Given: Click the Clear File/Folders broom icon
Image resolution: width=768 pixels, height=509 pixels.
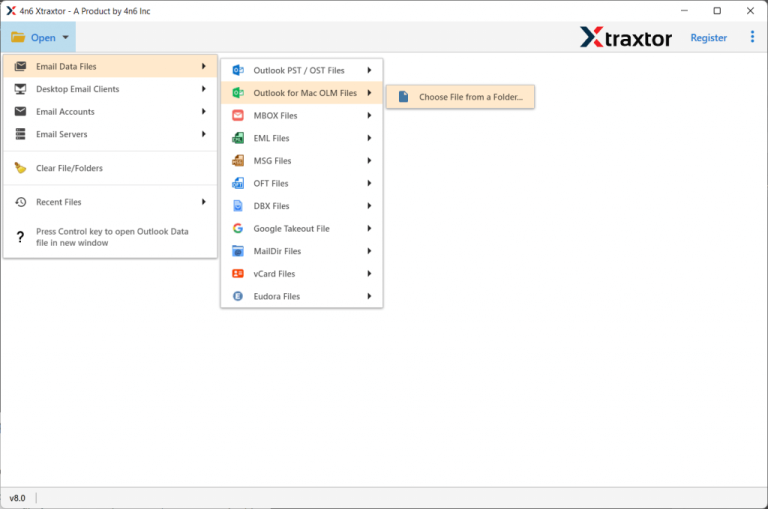Looking at the screenshot, I should click(x=20, y=168).
